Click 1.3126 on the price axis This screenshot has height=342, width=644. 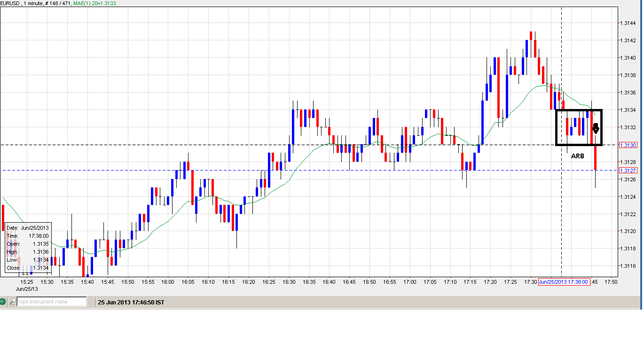click(x=628, y=179)
